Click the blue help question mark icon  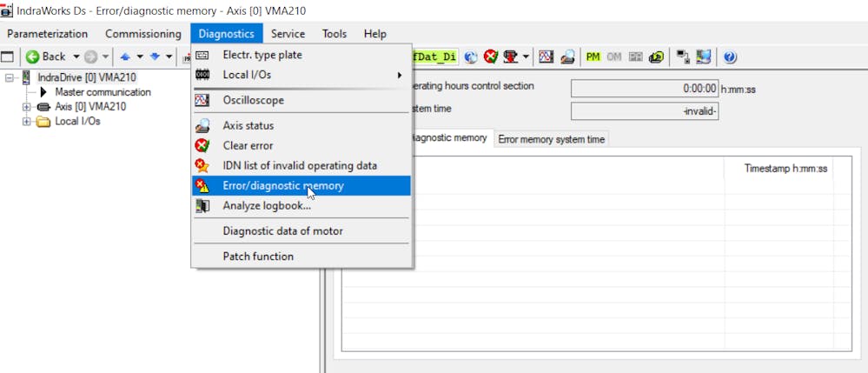pyautogui.click(x=730, y=57)
